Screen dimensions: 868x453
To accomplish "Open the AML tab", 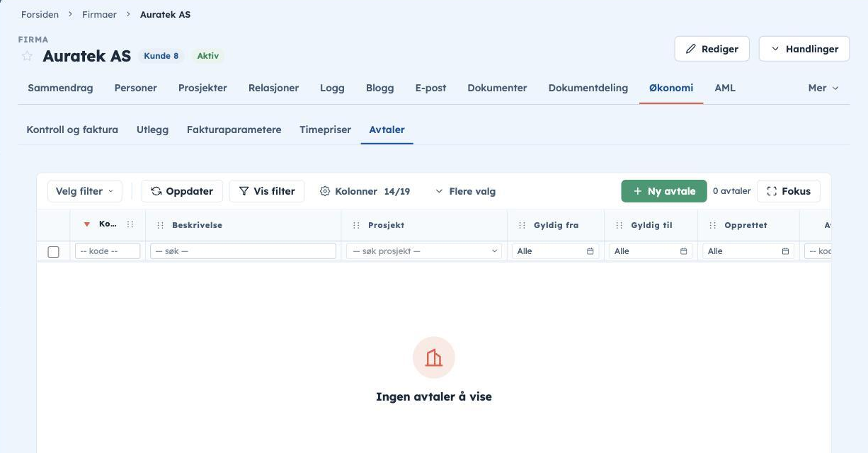I will click(x=725, y=88).
